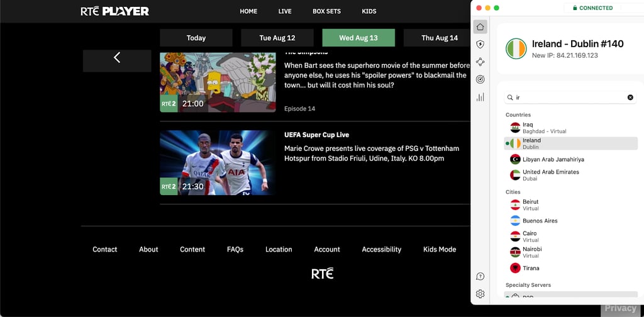The height and width of the screenshot is (317, 644).
Task: Click the Libyan Arab Jamahiriya flag
Action: pyautogui.click(x=515, y=159)
